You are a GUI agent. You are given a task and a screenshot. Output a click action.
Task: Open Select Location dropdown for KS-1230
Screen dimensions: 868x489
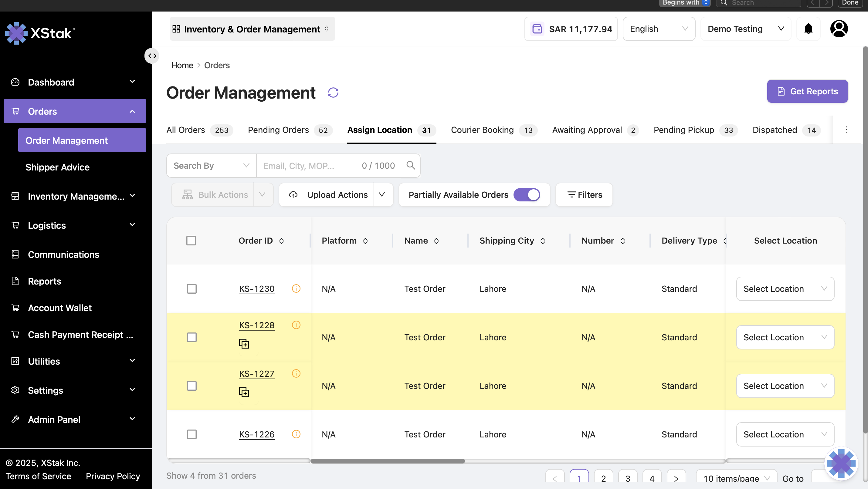coord(785,288)
